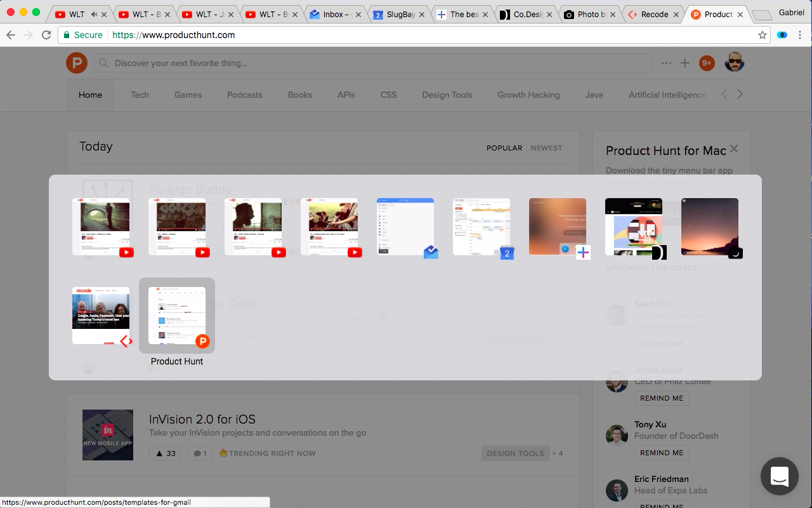Open the Tech category
812x508 pixels.
pos(140,95)
